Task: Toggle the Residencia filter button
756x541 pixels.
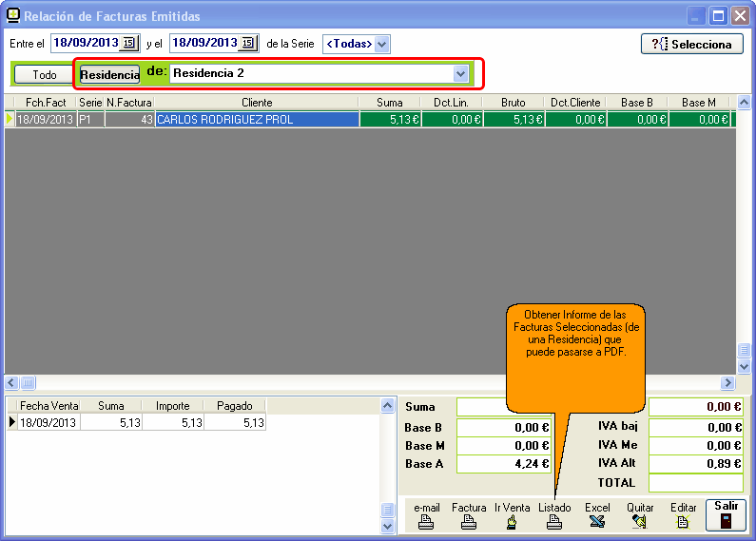Action: pyautogui.click(x=109, y=74)
